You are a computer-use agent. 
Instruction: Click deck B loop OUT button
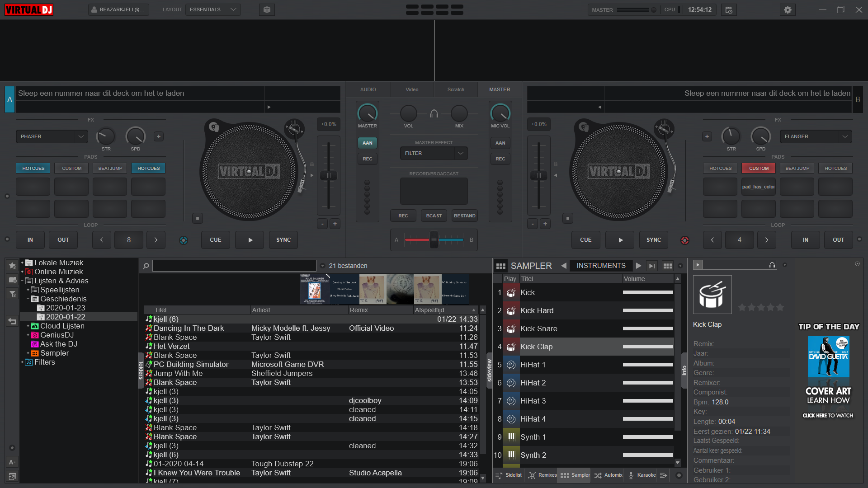click(838, 240)
